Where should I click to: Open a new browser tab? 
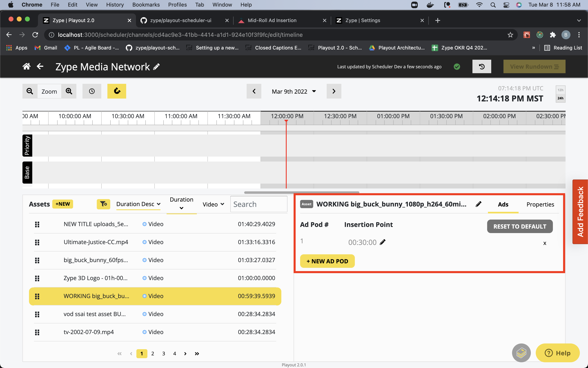coord(438,20)
